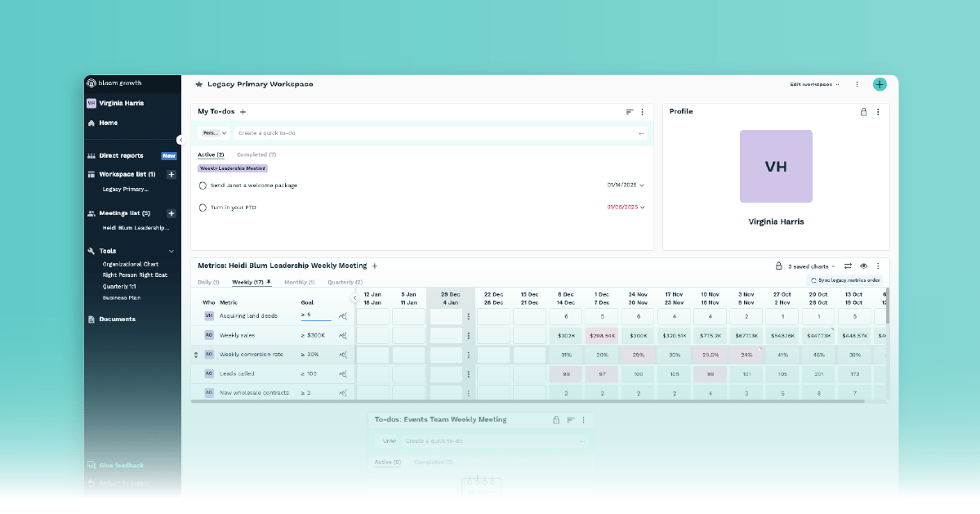Viewport: 980px width, 514px height.
Task: Click Sync legacy metrics order button
Action: [x=844, y=280]
